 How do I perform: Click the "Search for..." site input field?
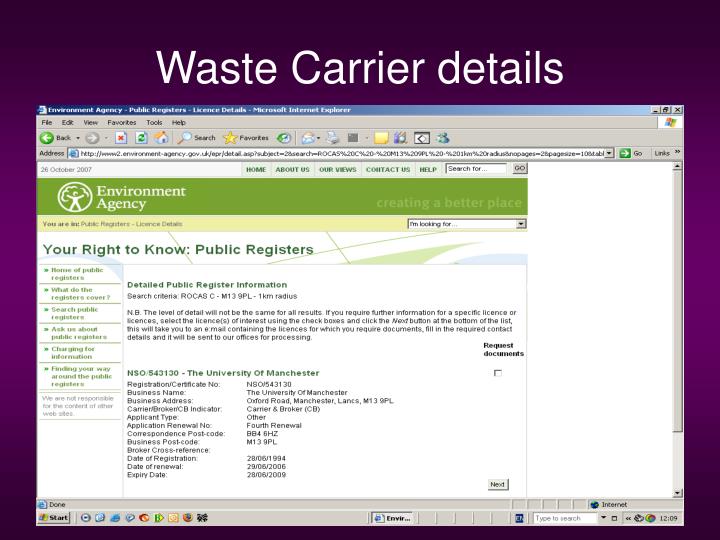tap(476, 169)
